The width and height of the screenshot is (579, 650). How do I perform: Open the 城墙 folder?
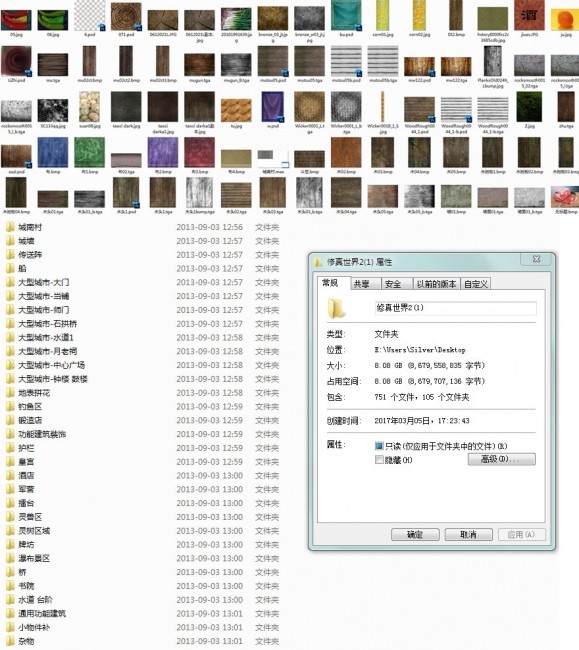click(x=26, y=241)
